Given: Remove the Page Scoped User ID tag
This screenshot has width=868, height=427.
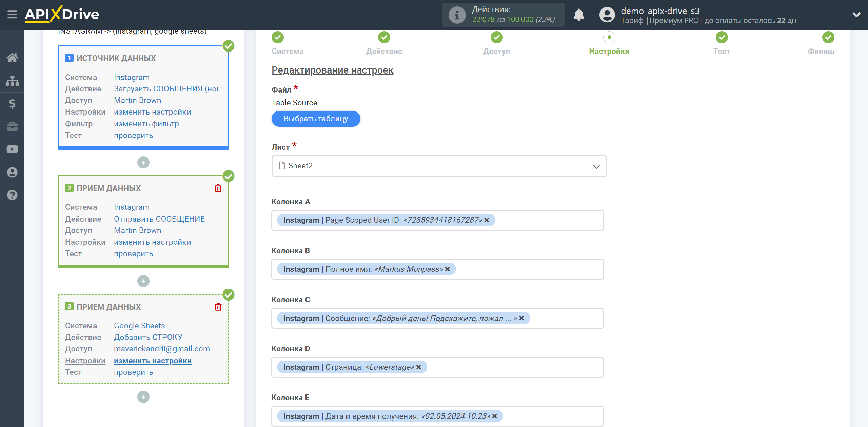Looking at the screenshot, I should click(487, 220).
